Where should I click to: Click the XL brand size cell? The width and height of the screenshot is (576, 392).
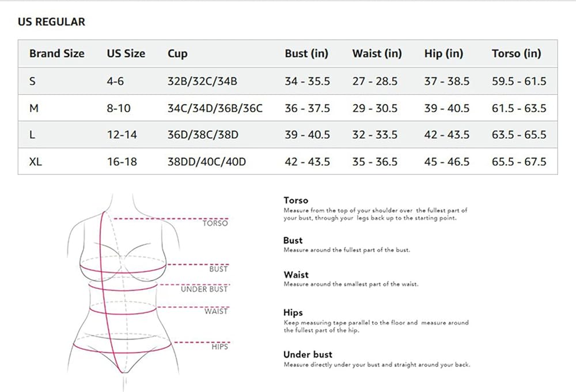point(35,162)
